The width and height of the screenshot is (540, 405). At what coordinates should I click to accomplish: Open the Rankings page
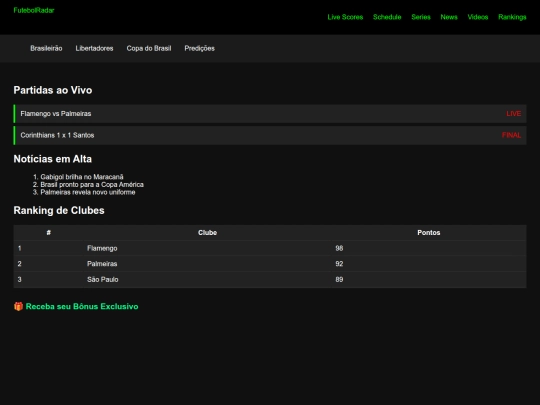(512, 17)
